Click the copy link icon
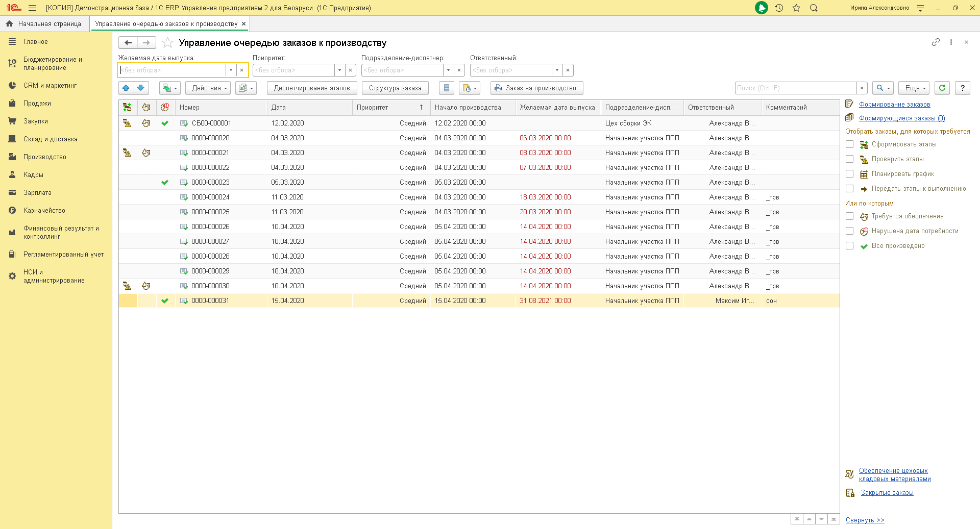Image resolution: width=980 pixels, height=529 pixels. pyautogui.click(x=935, y=42)
